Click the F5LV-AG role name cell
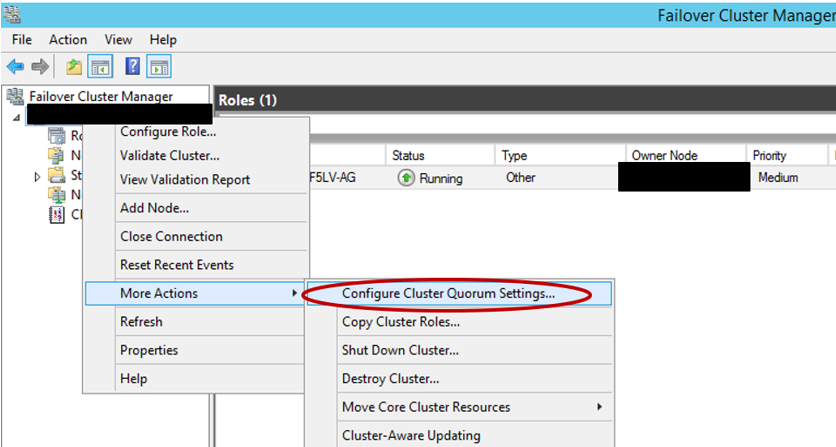This screenshot has width=836, height=447. tap(332, 178)
